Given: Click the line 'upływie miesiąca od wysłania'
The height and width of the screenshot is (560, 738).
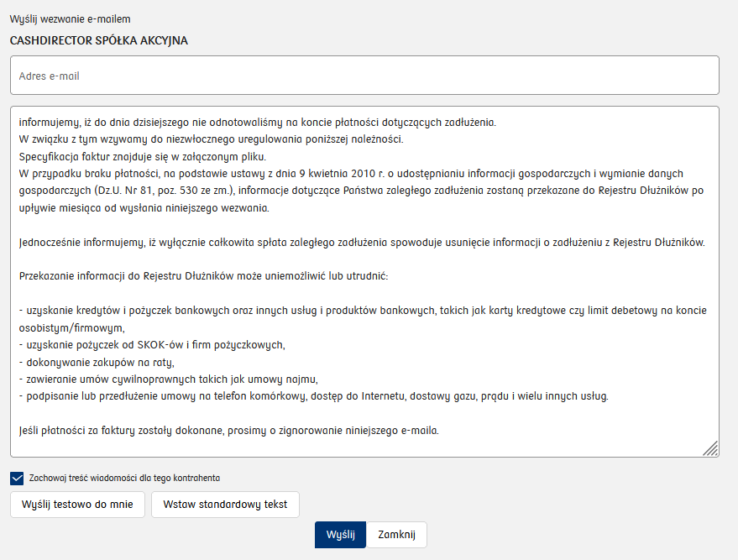Looking at the screenshot, I should (144, 208).
